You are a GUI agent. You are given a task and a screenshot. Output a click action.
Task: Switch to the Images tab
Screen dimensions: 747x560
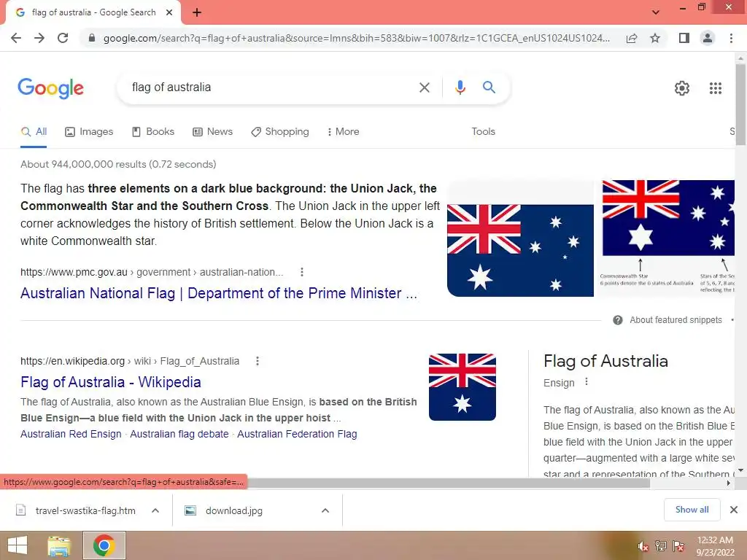(89, 132)
